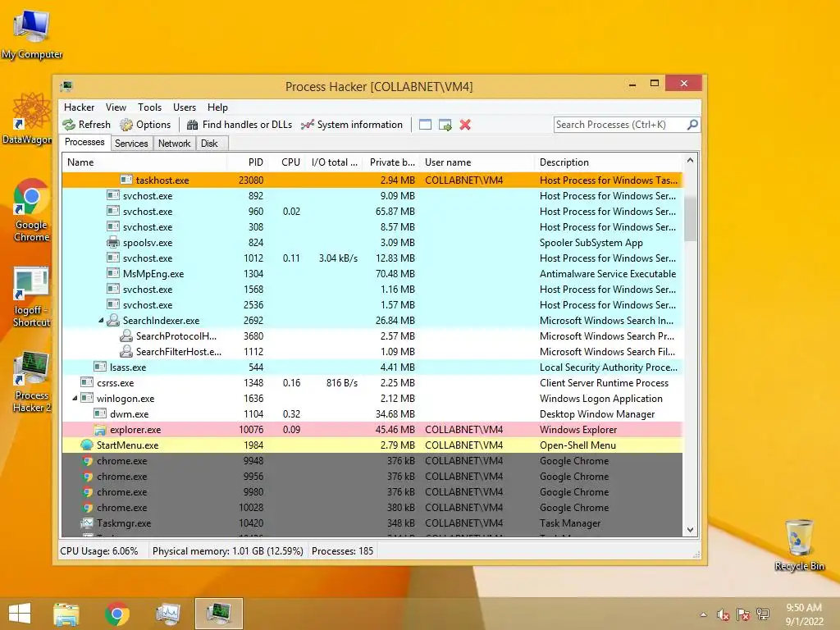Click the Taskmgr.exe icon for PID 10420
Screen dimensions: 840x630
click(x=87, y=523)
